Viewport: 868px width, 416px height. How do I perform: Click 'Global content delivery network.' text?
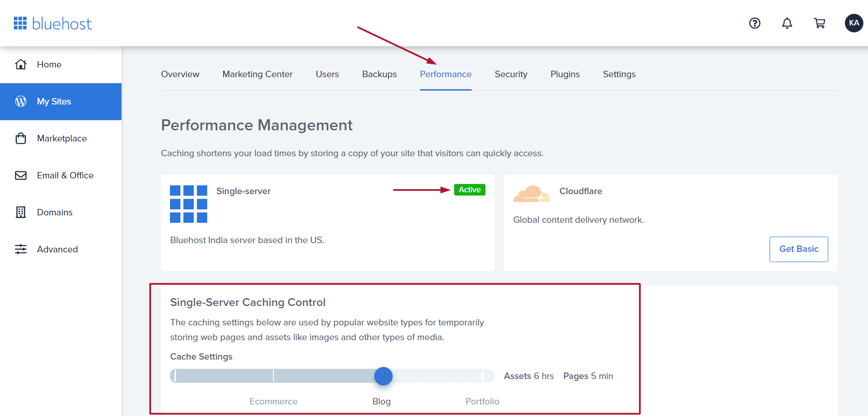pyautogui.click(x=578, y=220)
